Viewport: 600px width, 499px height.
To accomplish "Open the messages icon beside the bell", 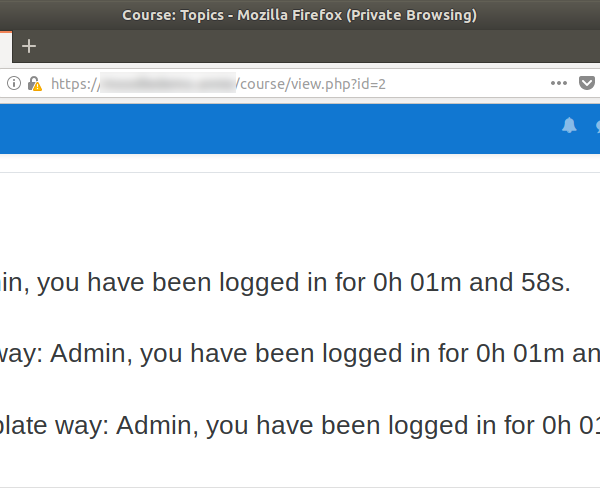I will tap(597, 126).
